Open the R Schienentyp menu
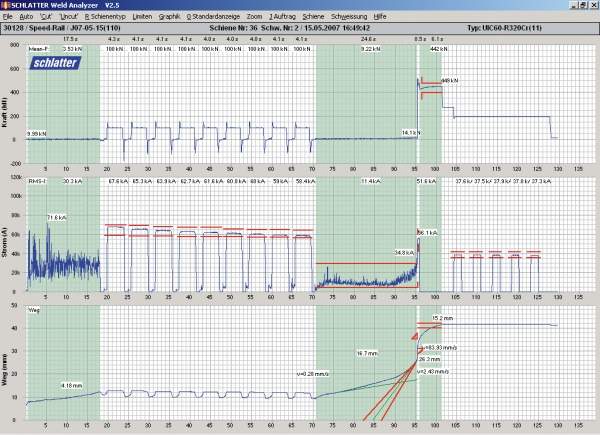600x435 pixels. click(x=103, y=18)
